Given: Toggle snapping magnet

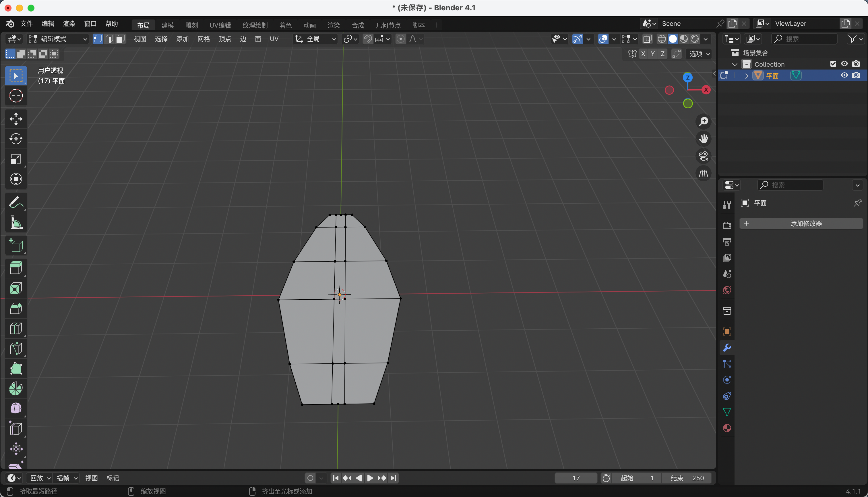Looking at the screenshot, I should (x=368, y=39).
